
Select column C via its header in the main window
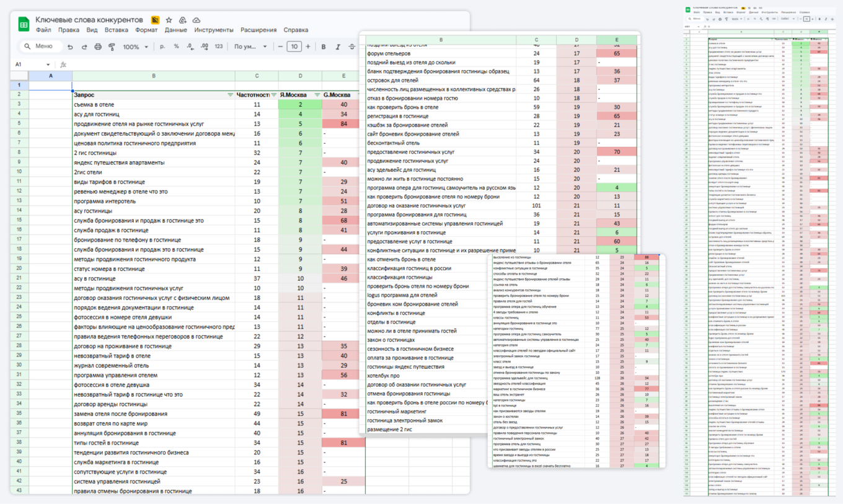(257, 76)
